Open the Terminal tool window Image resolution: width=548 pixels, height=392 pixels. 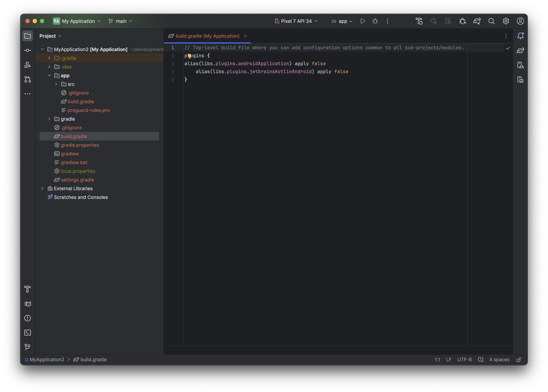coord(28,333)
